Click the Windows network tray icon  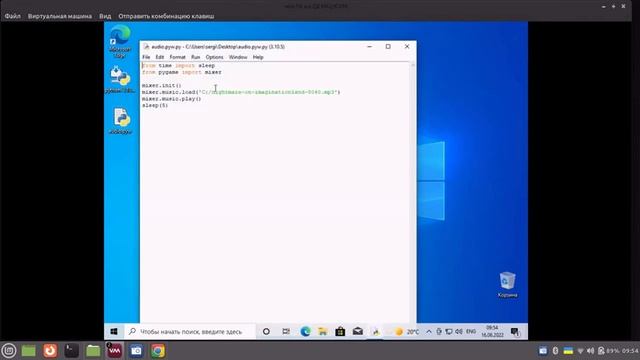click(x=449, y=331)
